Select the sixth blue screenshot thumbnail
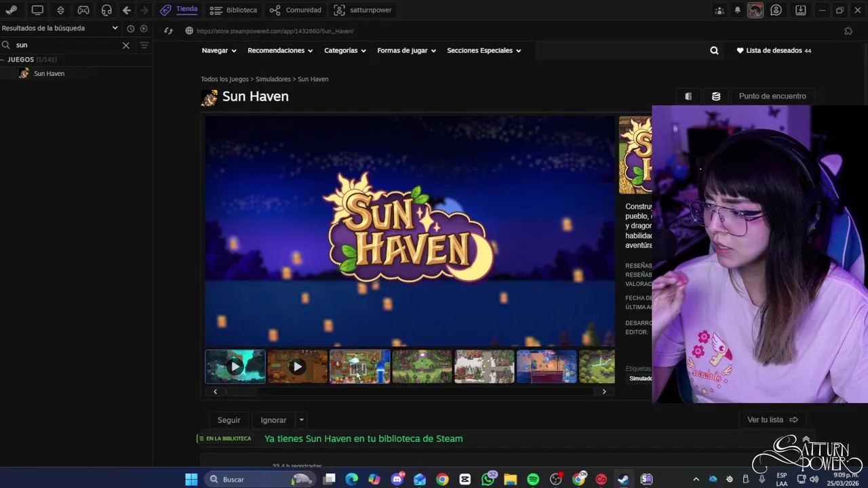This screenshot has height=488, width=868. (x=547, y=367)
